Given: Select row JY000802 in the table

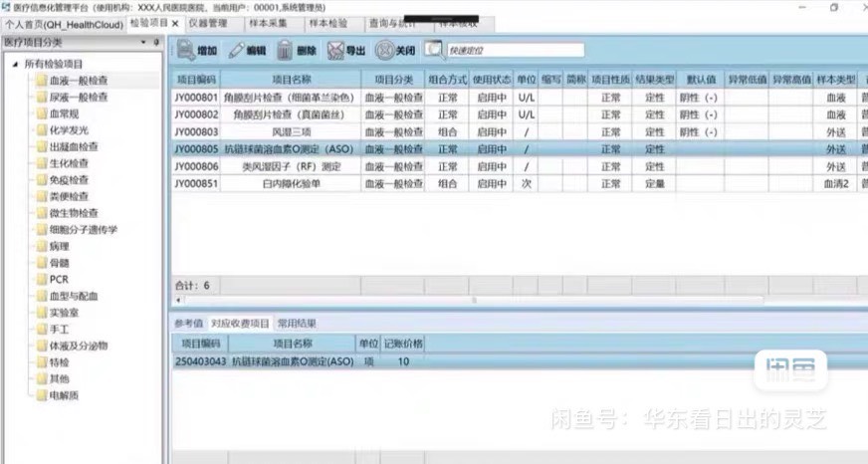Looking at the screenshot, I should coord(520,116).
